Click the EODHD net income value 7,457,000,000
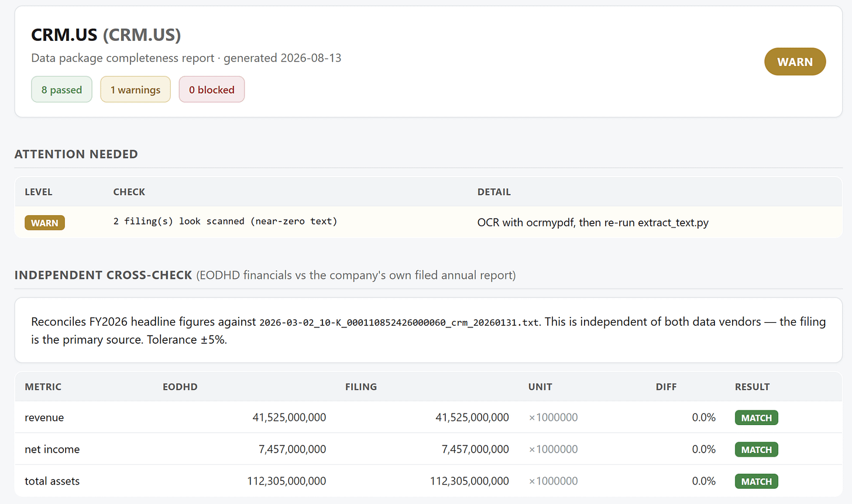The image size is (852, 504). tap(293, 449)
